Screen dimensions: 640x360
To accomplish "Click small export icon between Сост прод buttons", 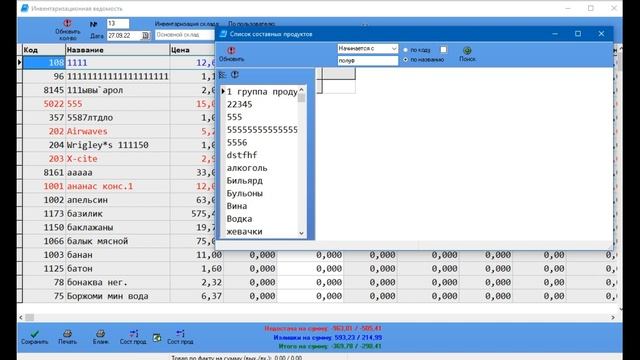I will [157, 338].
